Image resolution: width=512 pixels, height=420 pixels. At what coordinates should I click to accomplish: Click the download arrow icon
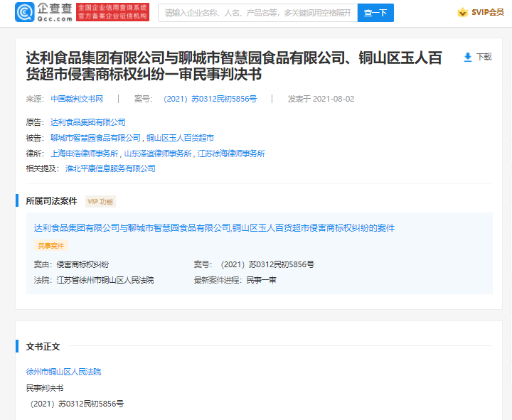(x=468, y=57)
